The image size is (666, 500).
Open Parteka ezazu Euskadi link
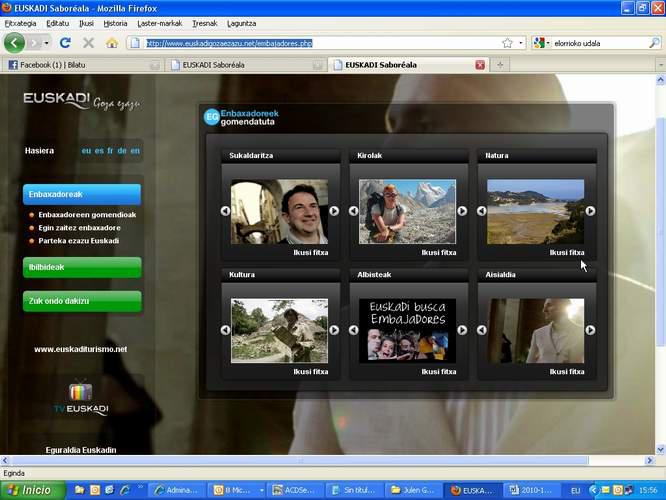pos(79,240)
